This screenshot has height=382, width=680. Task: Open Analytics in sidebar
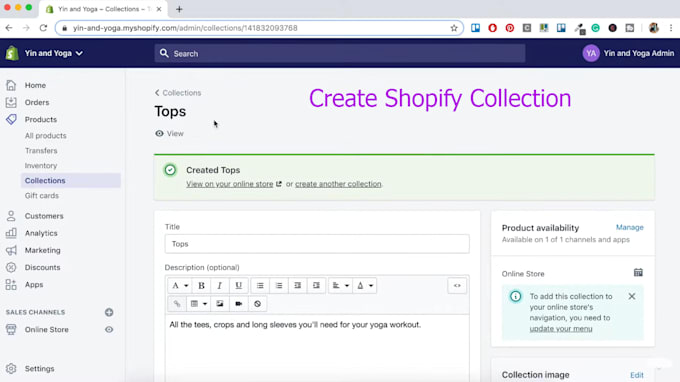click(x=41, y=233)
